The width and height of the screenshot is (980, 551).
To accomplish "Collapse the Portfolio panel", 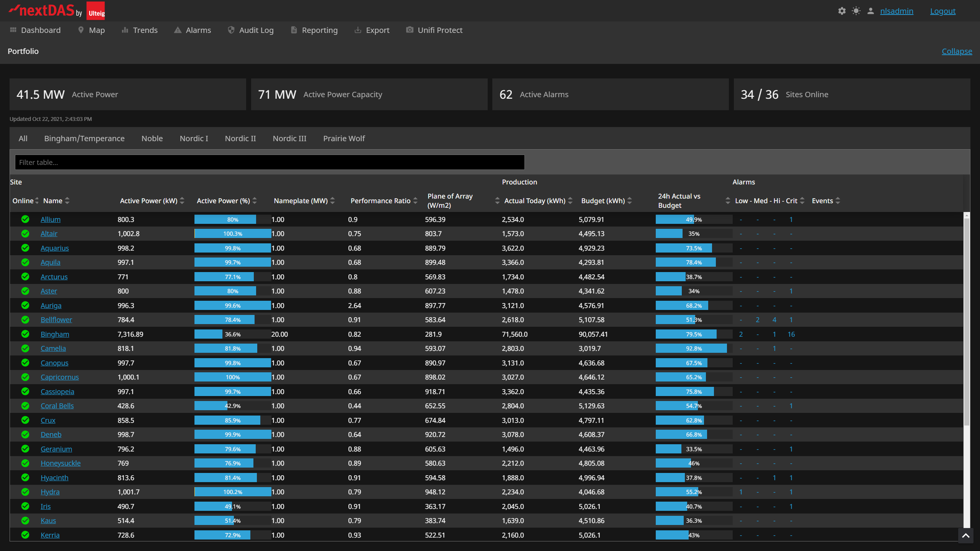I will click(957, 51).
